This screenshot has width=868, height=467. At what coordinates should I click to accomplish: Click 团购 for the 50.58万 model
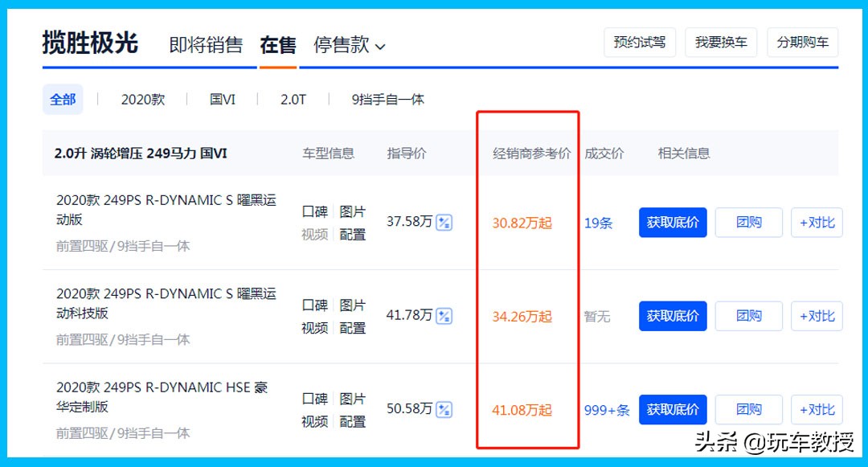coord(748,409)
